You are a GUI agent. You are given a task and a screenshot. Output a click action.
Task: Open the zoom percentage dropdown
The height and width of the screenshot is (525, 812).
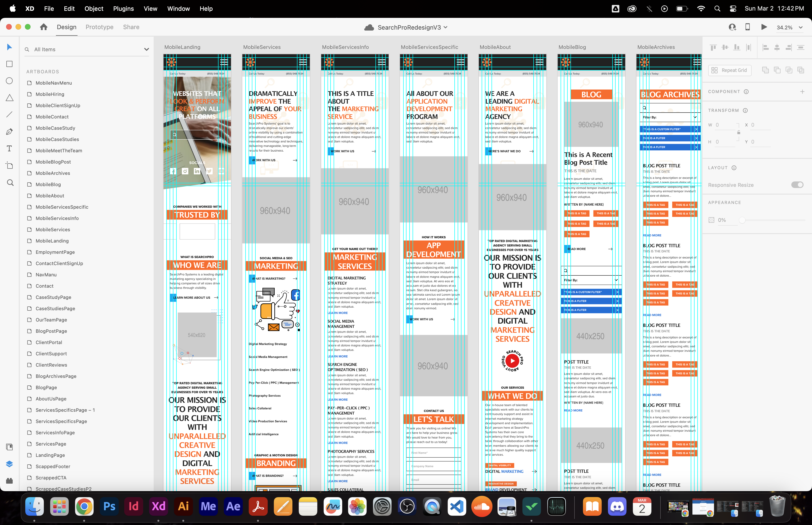[800, 28]
